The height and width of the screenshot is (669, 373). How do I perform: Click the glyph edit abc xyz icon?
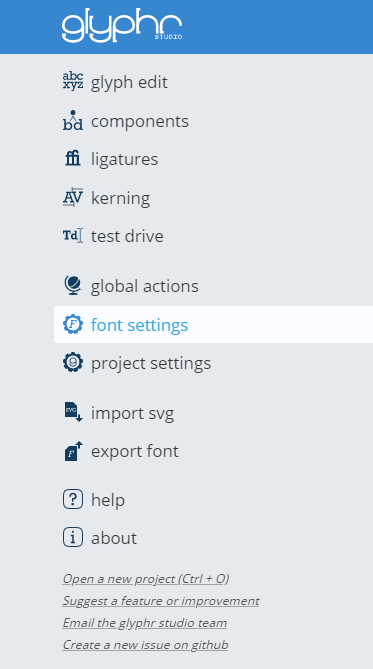(73, 81)
